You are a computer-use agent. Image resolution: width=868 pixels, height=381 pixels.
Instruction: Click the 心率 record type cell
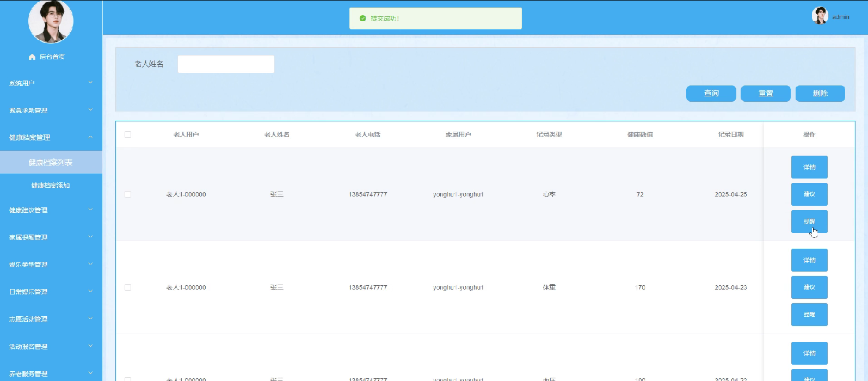coord(549,194)
